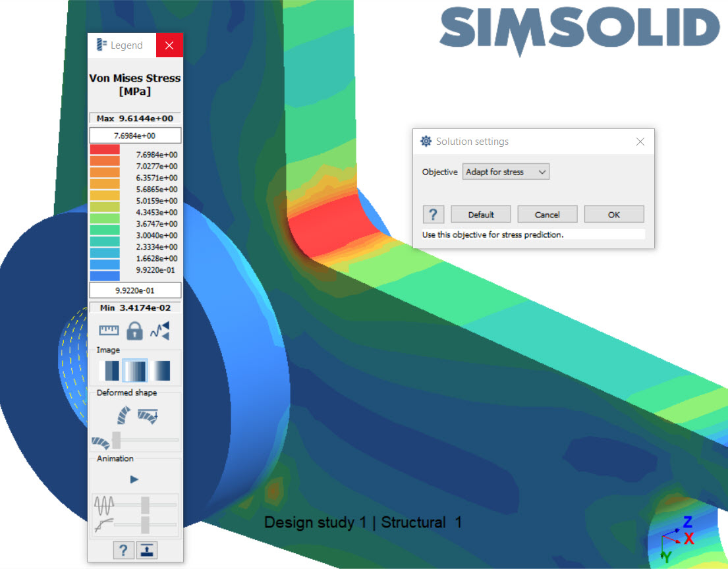Select the continuous middle legend color style
This screenshot has width=728, height=569.
(x=135, y=369)
